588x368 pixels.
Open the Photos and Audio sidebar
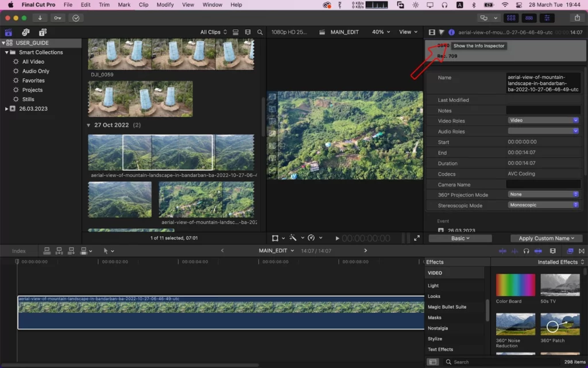coord(25,32)
